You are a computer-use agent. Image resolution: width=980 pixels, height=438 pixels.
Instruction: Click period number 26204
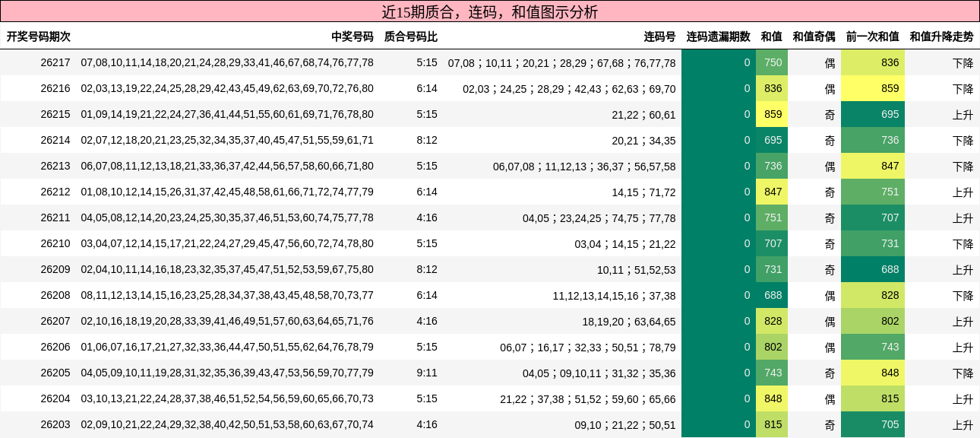coord(55,398)
